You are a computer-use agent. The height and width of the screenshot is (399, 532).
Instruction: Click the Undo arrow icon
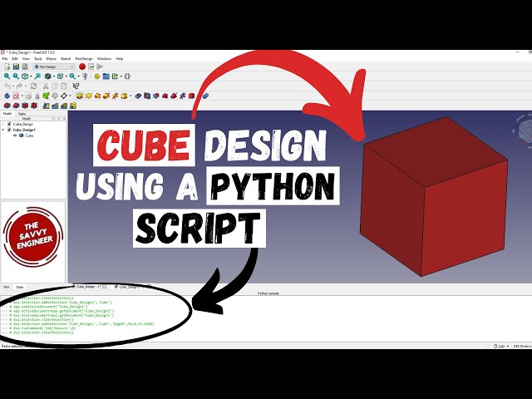tap(6, 86)
